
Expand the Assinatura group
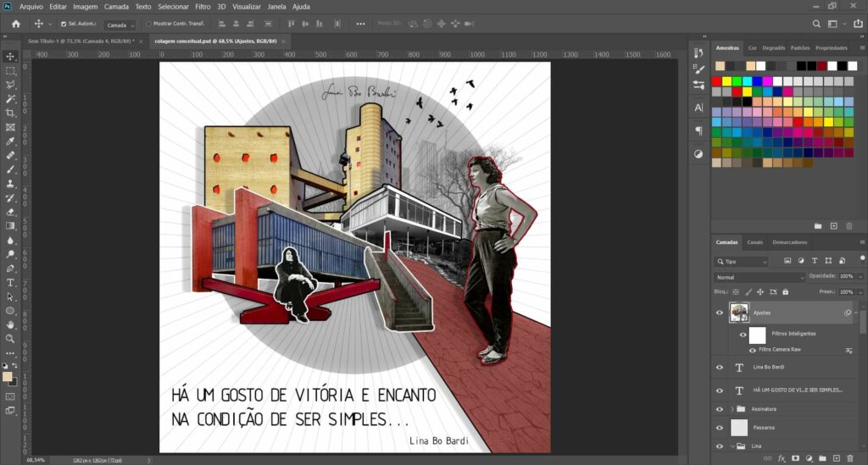coord(732,409)
